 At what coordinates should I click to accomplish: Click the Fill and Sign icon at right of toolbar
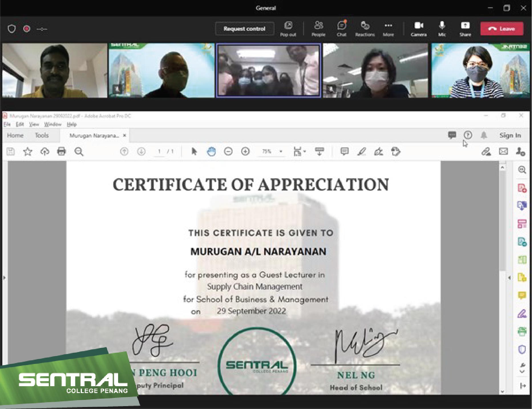pos(486,151)
